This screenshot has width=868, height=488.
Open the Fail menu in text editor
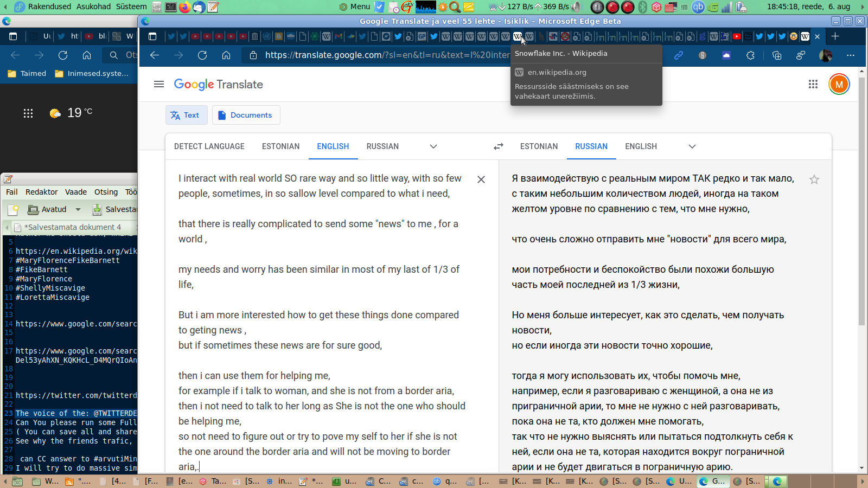point(12,192)
